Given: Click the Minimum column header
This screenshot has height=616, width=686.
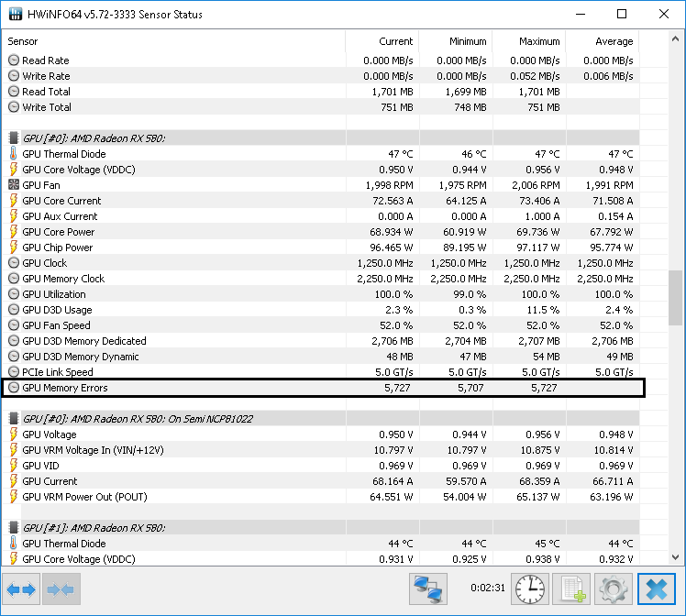Looking at the screenshot, I should coord(456,41).
